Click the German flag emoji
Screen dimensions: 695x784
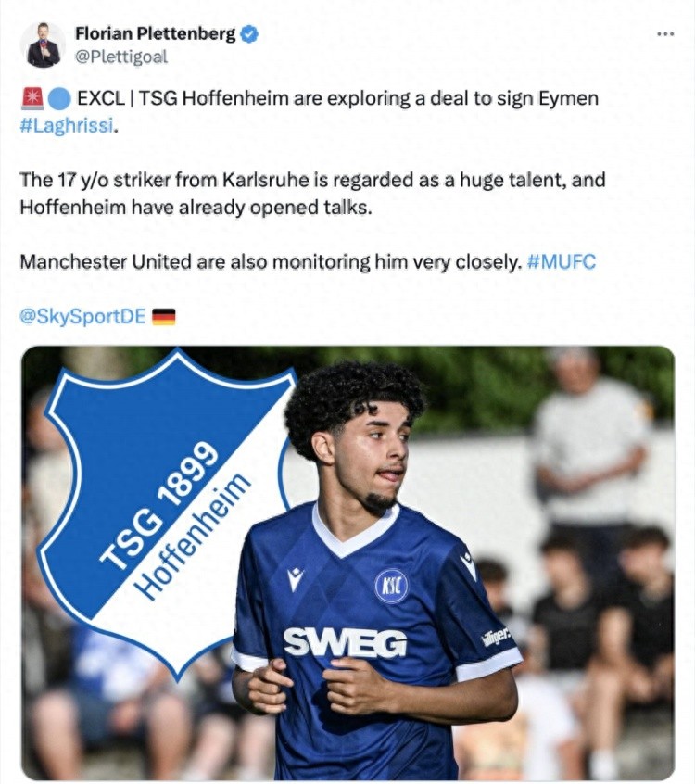click(163, 317)
